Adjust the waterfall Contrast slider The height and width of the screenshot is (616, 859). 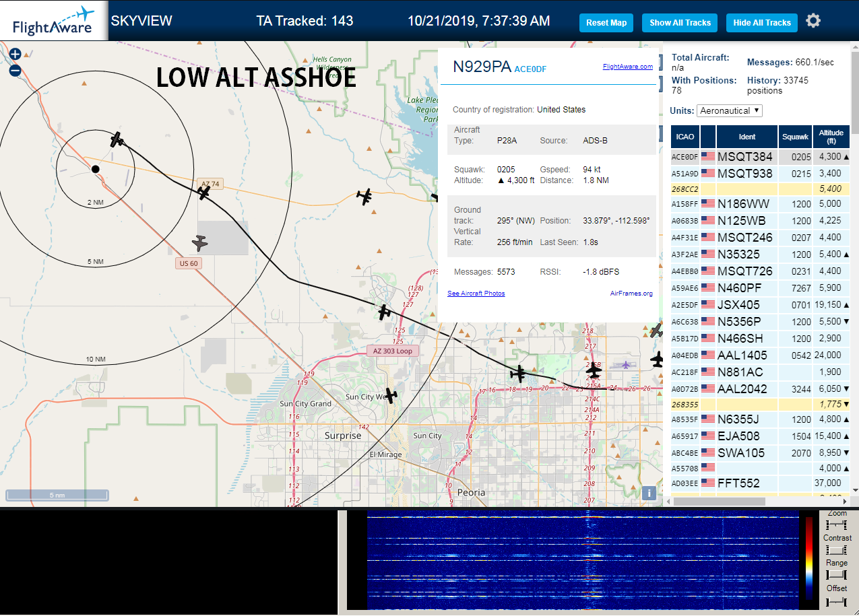click(x=836, y=550)
